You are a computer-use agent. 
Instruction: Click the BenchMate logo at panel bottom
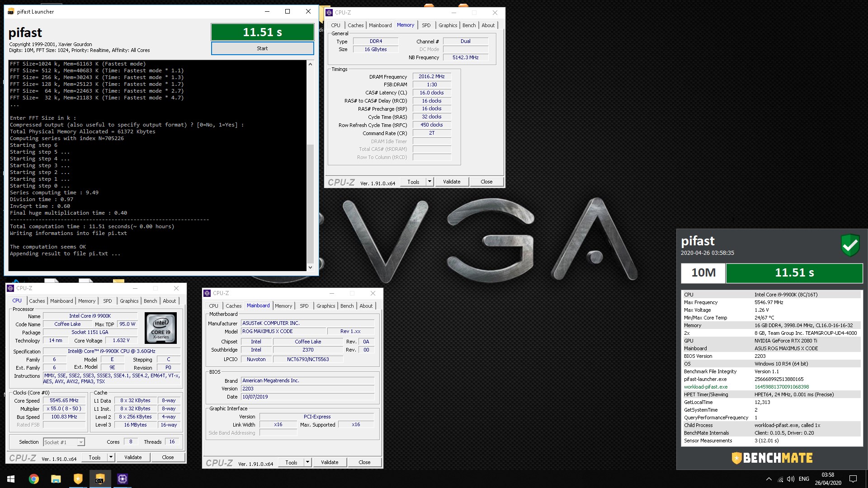(772, 458)
